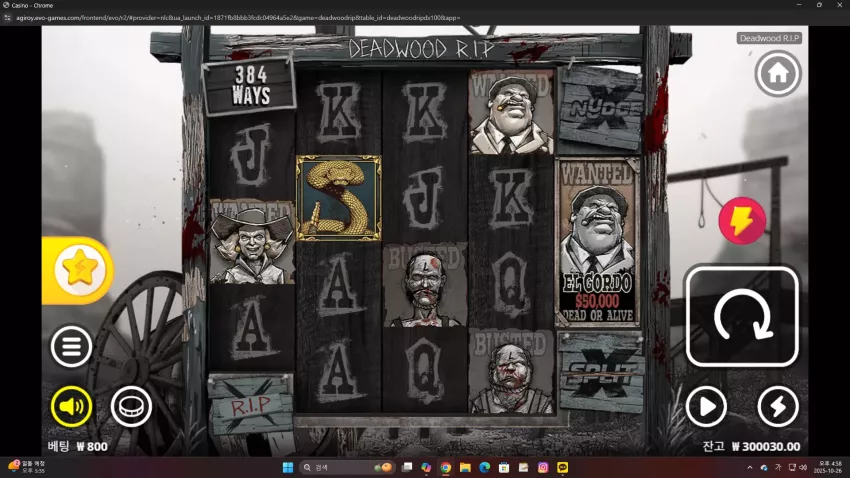The width and height of the screenshot is (850, 478).
Task: Open Microsoft Store from taskbar
Action: point(504,467)
